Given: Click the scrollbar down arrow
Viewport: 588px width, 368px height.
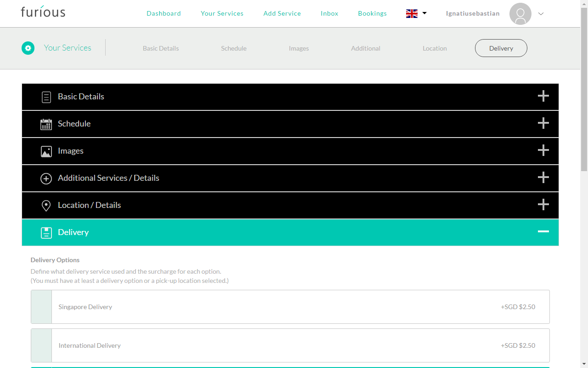Looking at the screenshot, I should (584, 364).
